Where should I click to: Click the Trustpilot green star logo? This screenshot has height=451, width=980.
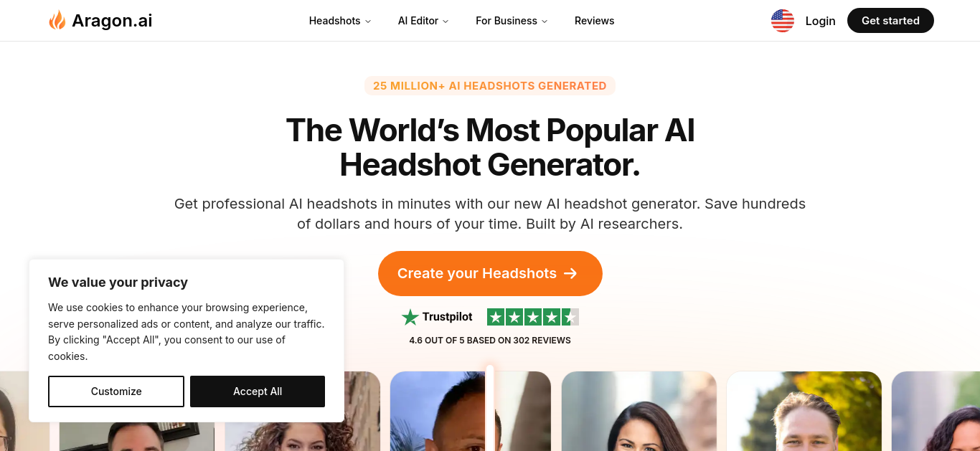pyautogui.click(x=410, y=317)
